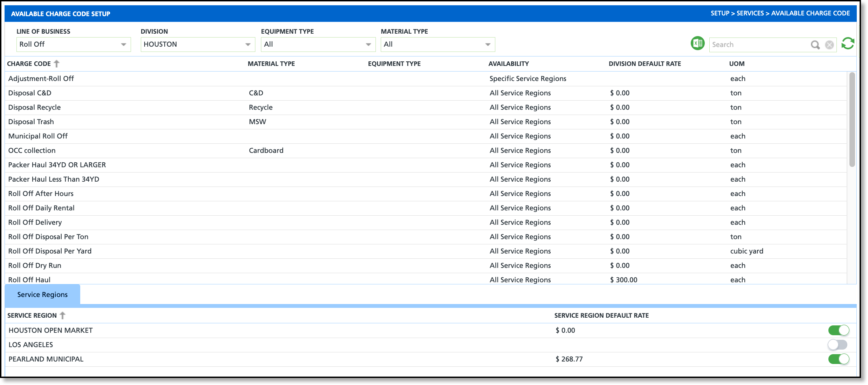Sort by the Division Default Rate header
Screen dimensions: 868x385
[645, 64]
